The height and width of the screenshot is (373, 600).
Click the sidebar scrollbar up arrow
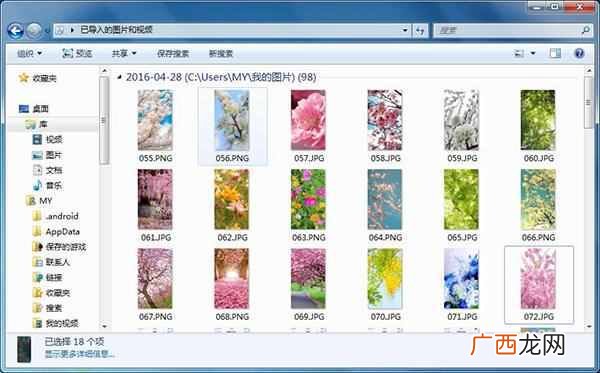click(x=104, y=70)
